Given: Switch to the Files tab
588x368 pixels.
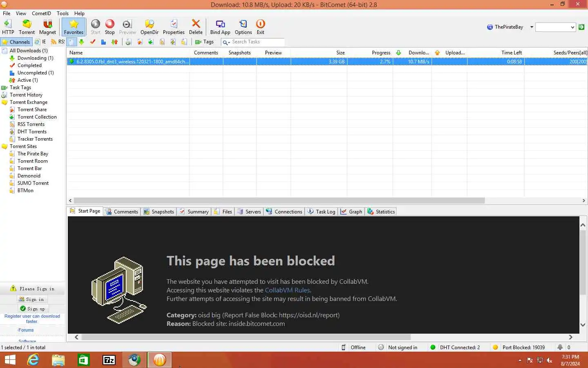Looking at the screenshot, I should (223, 211).
